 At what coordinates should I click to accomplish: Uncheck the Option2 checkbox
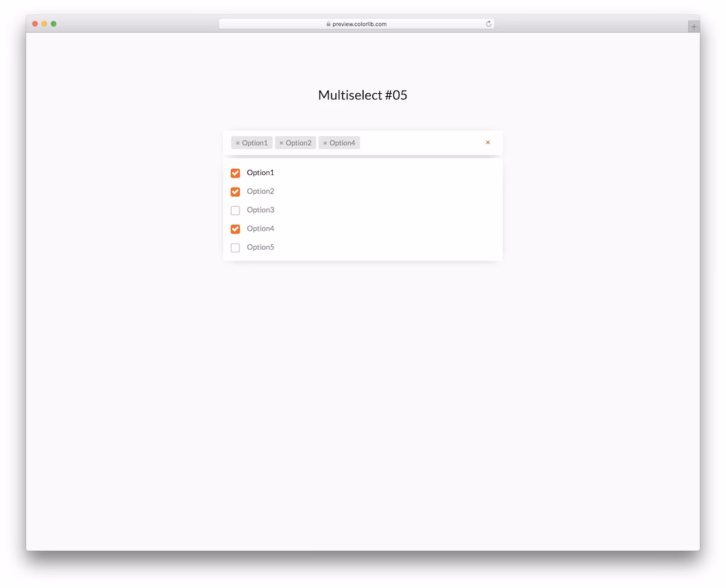[235, 192]
